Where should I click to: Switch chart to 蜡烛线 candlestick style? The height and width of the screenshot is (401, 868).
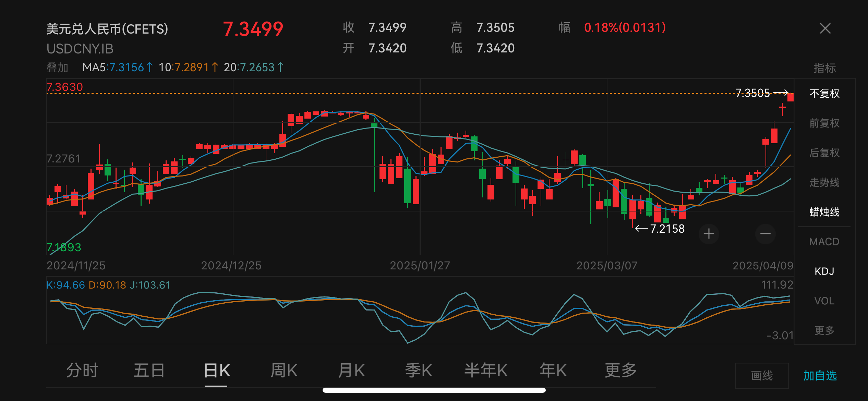[824, 212]
